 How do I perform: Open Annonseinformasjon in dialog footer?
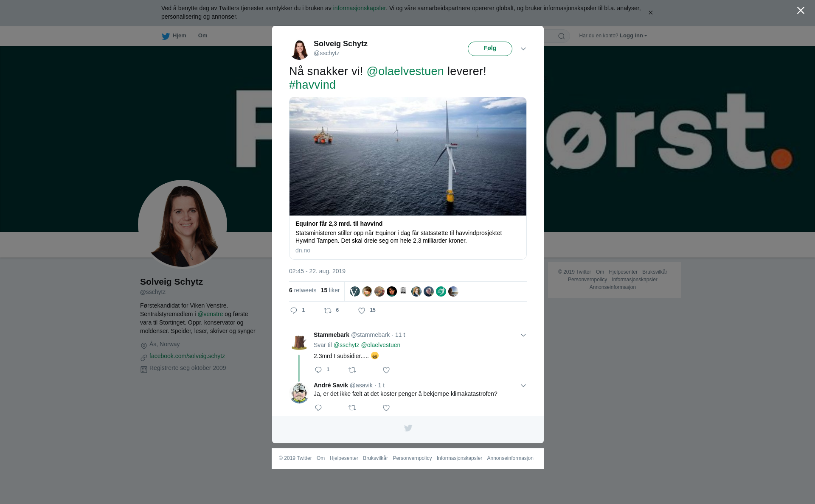tap(510, 458)
